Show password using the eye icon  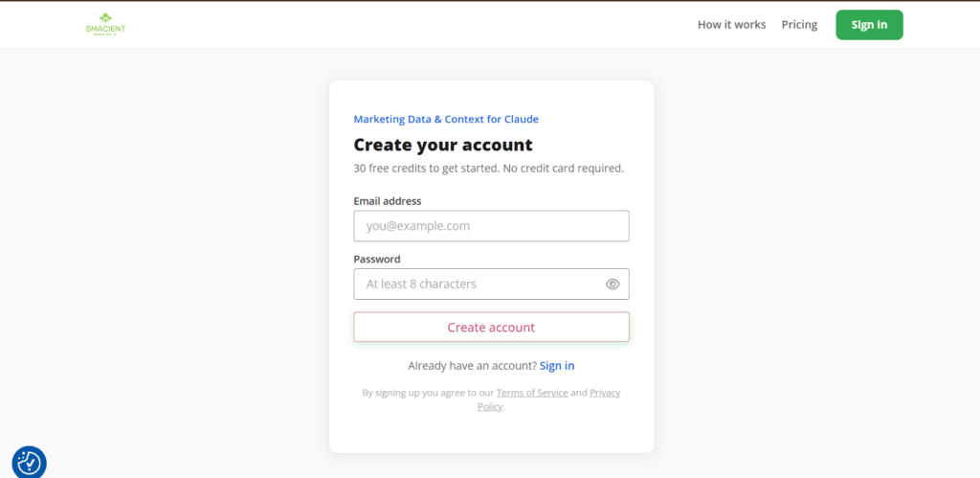click(612, 285)
